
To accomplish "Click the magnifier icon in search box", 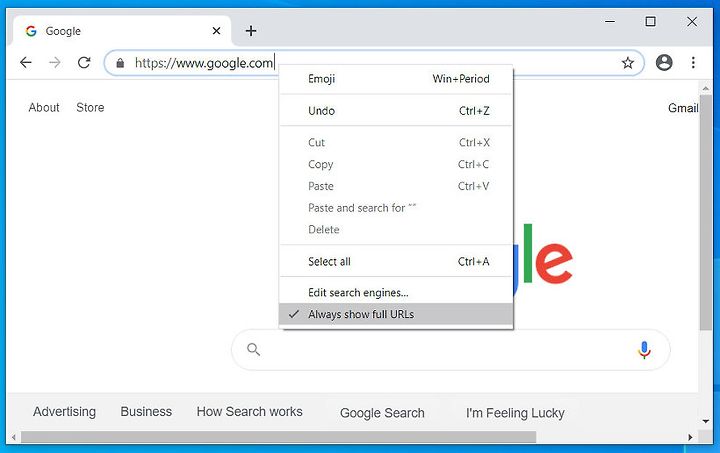I will (253, 350).
